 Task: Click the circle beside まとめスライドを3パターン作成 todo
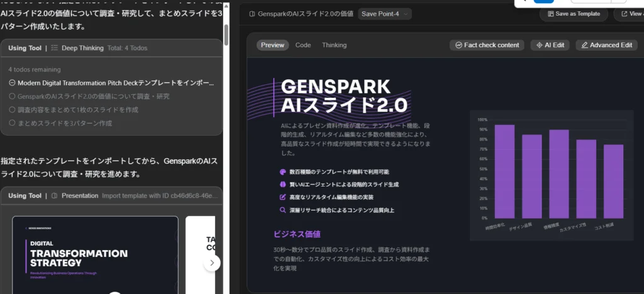point(11,123)
